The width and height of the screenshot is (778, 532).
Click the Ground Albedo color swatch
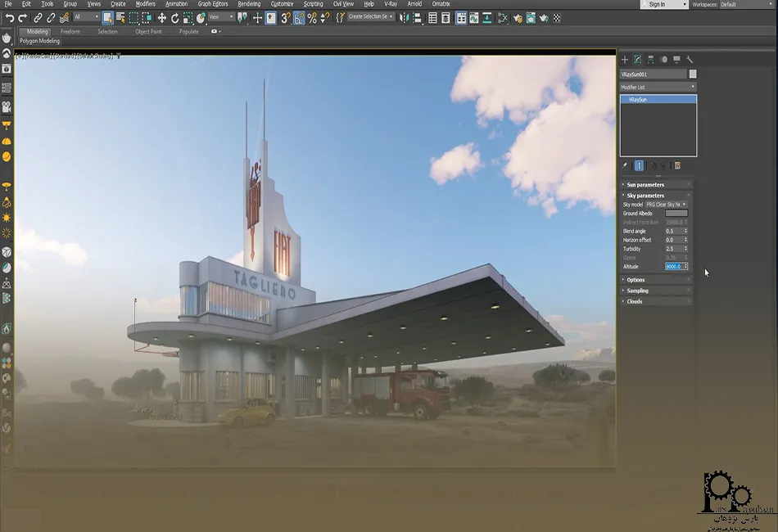[x=676, y=214]
